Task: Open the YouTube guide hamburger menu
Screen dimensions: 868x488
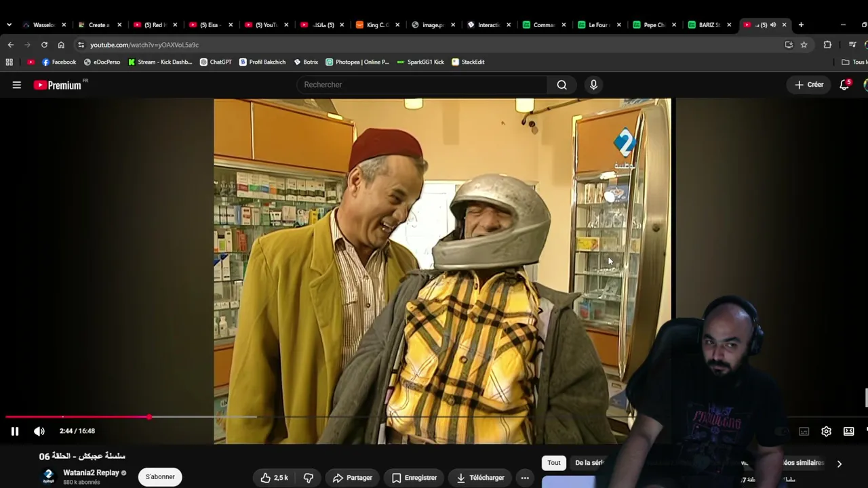Action: point(17,85)
